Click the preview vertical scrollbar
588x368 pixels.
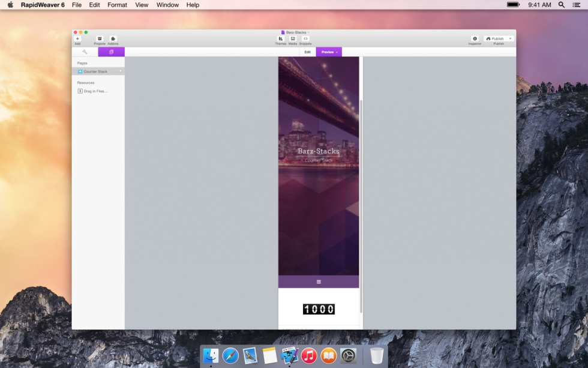coord(361,207)
